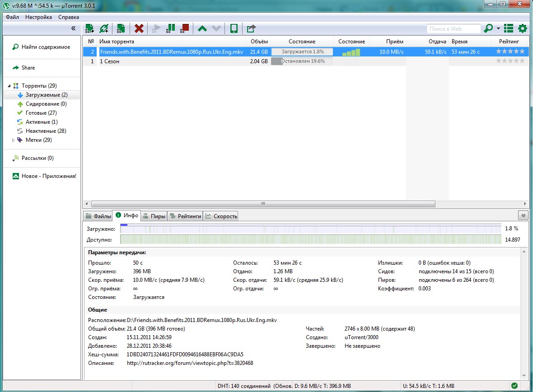The width and height of the screenshot is (533, 392).
Task: Sort by the № column header
Action: 90,42
